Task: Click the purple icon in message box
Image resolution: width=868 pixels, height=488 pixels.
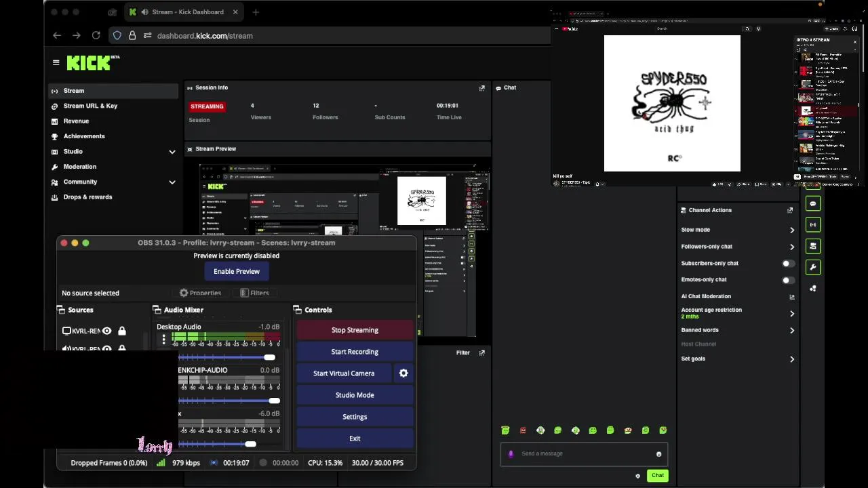Action: (511, 454)
